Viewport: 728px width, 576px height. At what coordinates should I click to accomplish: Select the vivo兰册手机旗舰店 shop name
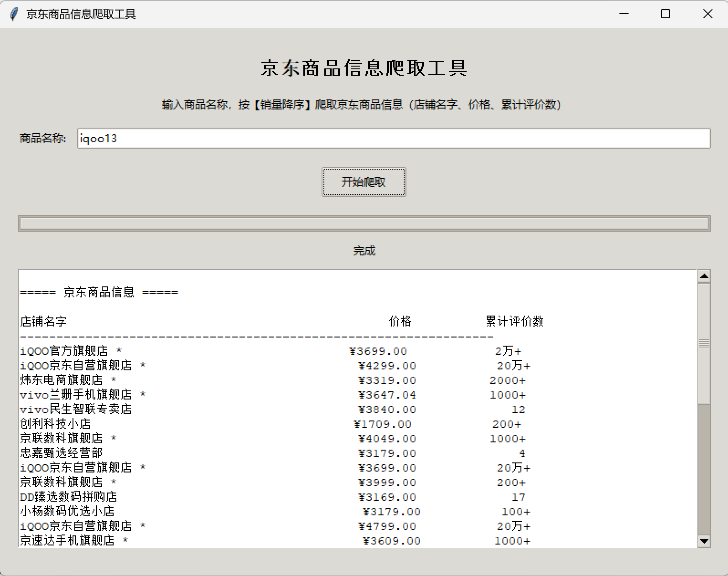click(76, 394)
